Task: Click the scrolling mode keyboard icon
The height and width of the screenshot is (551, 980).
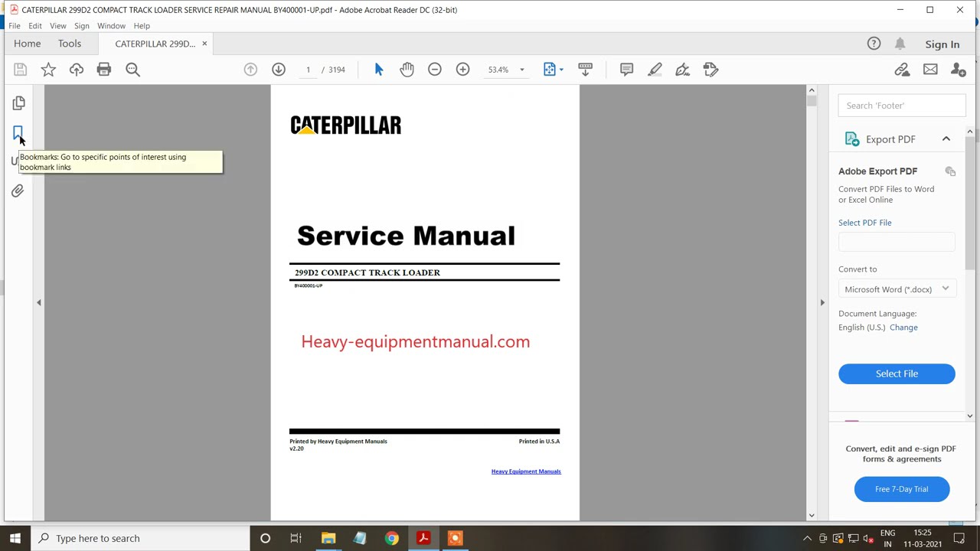Action: pos(585,70)
